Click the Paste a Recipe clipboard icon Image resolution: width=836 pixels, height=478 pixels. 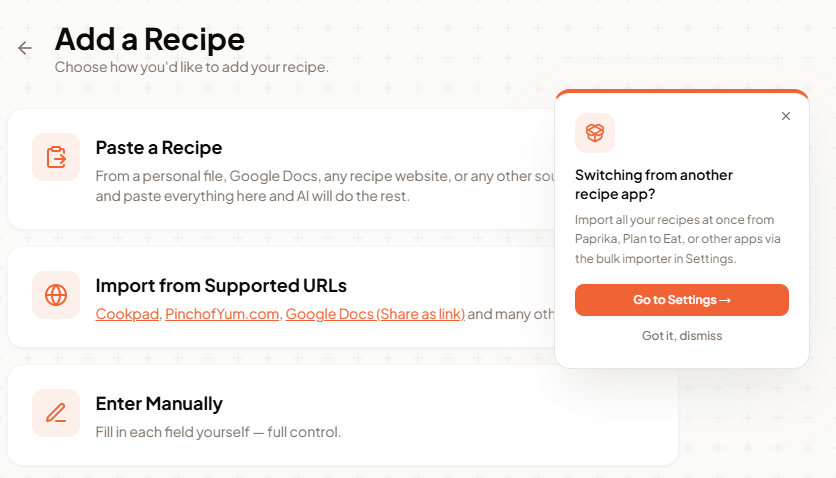coord(56,157)
